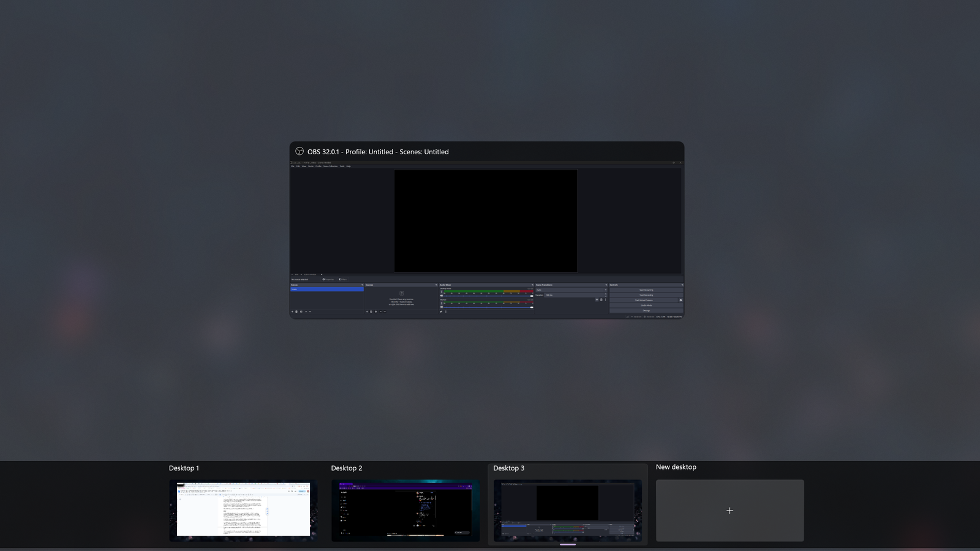Click the plus icon to add new desktop
980x551 pixels.
(x=729, y=511)
